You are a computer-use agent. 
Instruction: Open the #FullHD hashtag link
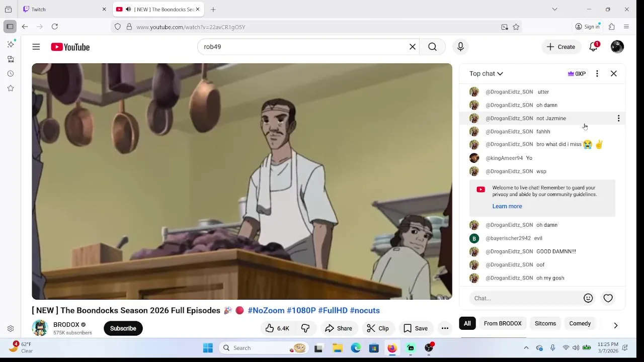click(333, 311)
